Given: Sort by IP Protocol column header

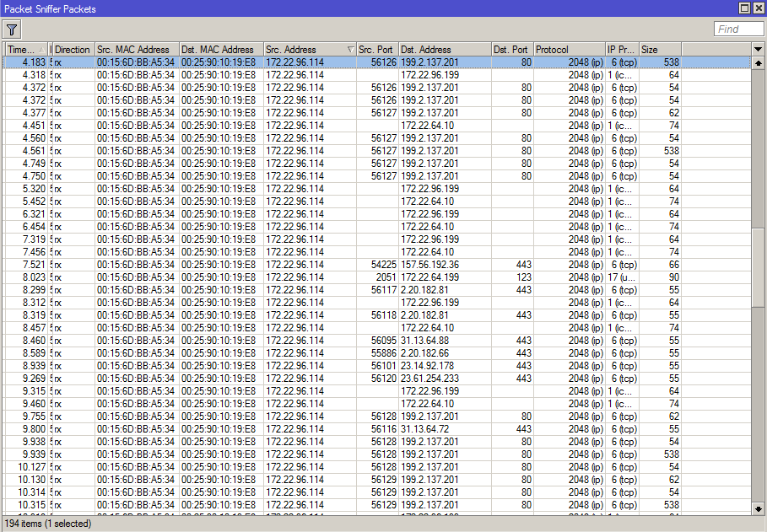Looking at the screenshot, I should 622,50.
